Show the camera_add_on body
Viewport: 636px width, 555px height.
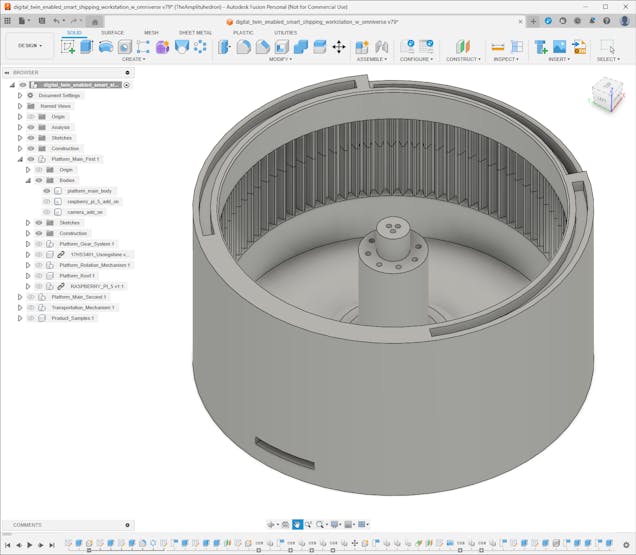click(x=46, y=212)
